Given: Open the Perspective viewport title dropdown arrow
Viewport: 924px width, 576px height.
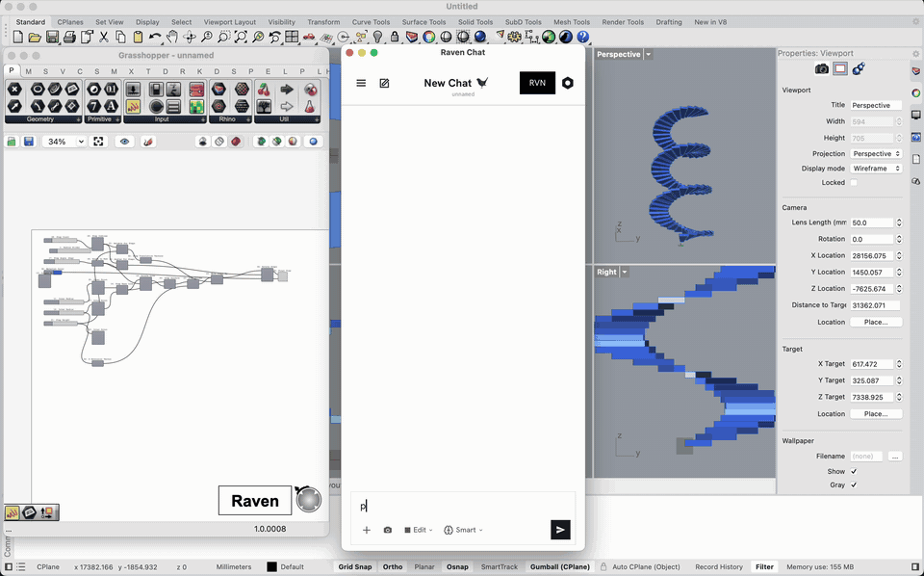Looking at the screenshot, I should coord(648,54).
